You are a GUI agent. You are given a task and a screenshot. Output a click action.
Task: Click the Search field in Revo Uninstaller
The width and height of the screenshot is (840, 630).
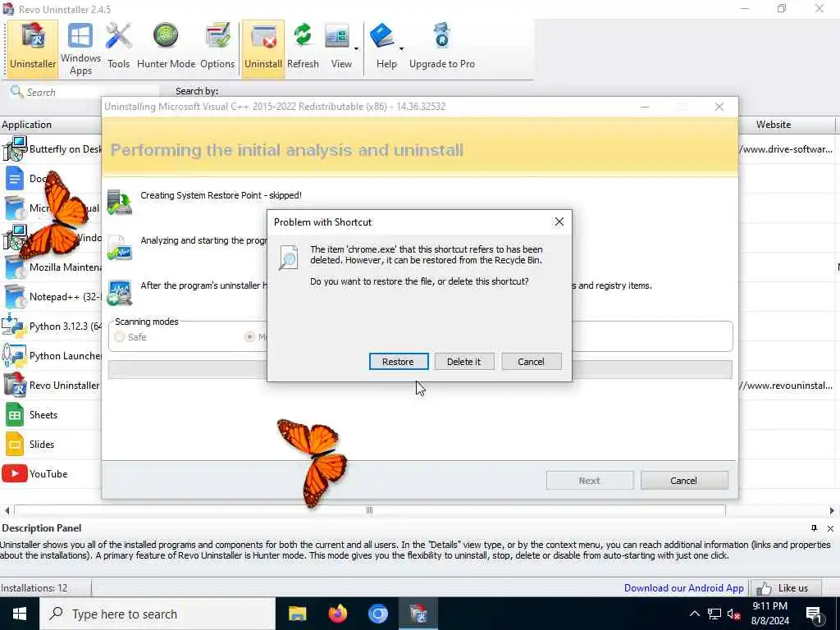pos(85,92)
